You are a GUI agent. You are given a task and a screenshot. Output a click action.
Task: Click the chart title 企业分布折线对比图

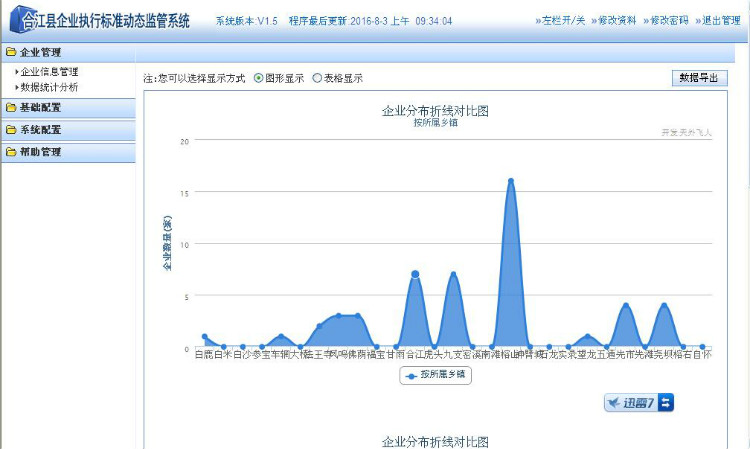(435, 111)
